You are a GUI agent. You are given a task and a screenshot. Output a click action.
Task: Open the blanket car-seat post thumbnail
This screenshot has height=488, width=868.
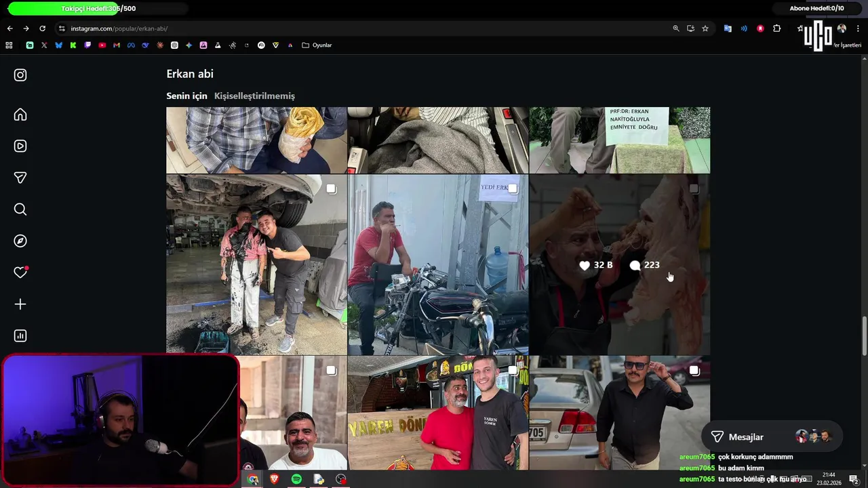pyautogui.click(x=438, y=140)
